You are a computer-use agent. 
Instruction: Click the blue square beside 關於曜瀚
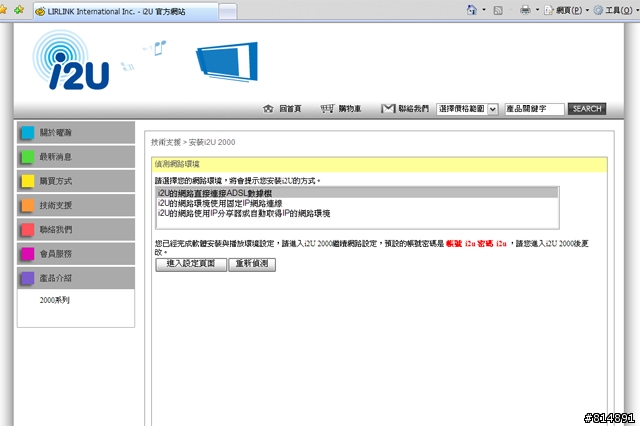[28, 133]
